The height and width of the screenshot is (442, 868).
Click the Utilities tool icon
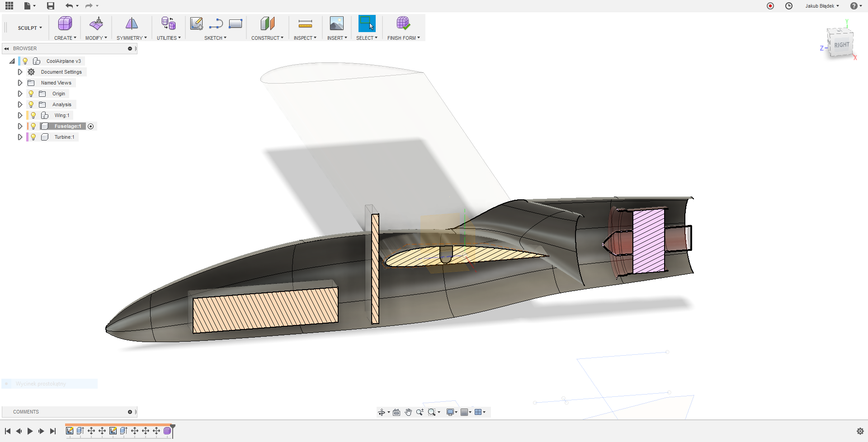tap(169, 24)
